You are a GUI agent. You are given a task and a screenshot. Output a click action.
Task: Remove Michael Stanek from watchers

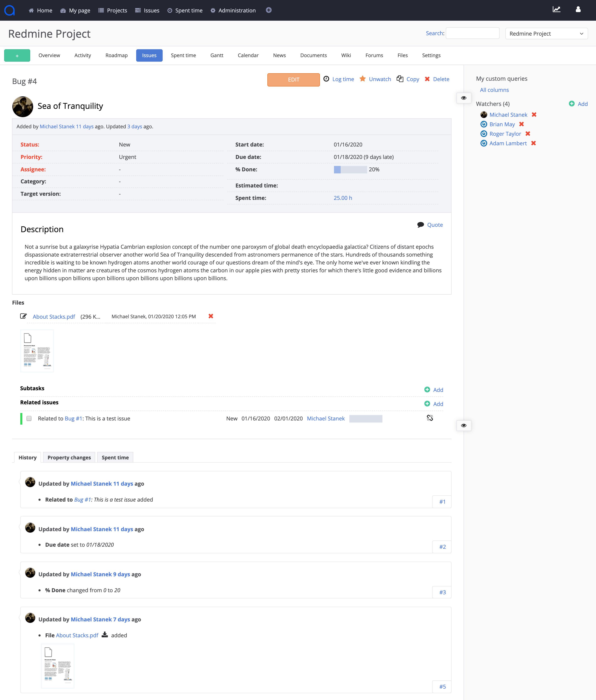click(534, 114)
